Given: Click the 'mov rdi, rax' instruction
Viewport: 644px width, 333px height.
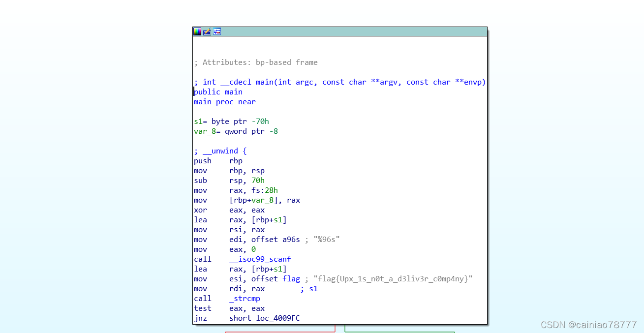Looking at the screenshot, I should click(x=229, y=289).
